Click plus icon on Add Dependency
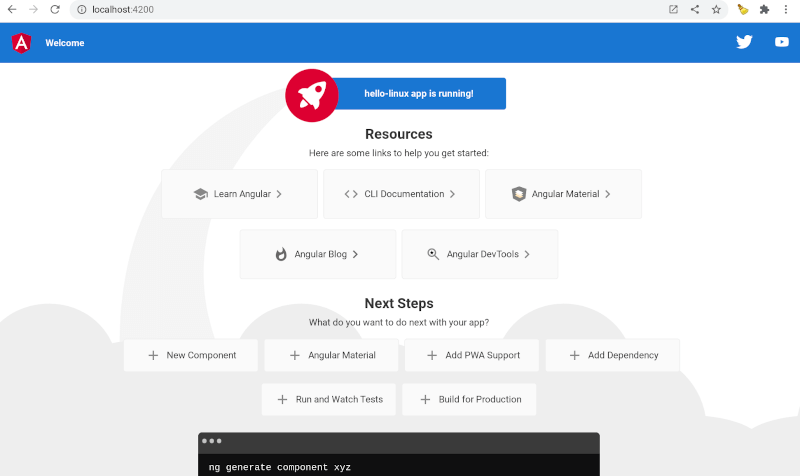 [574, 355]
